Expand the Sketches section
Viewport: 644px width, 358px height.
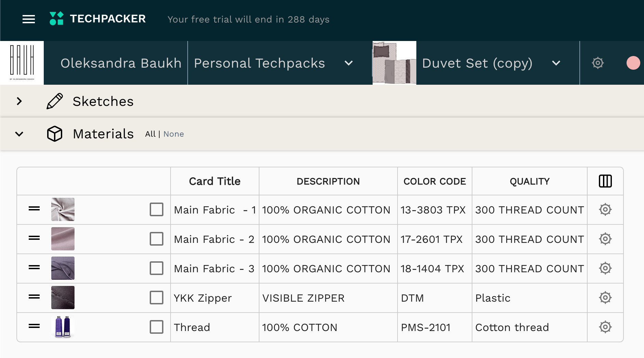tap(19, 101)
